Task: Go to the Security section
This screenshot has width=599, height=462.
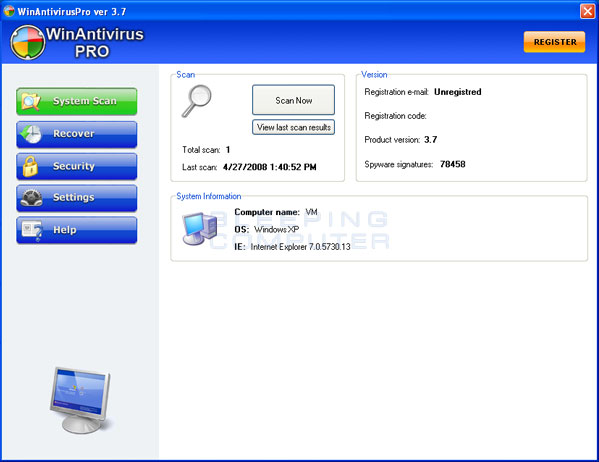Action: 76,166
